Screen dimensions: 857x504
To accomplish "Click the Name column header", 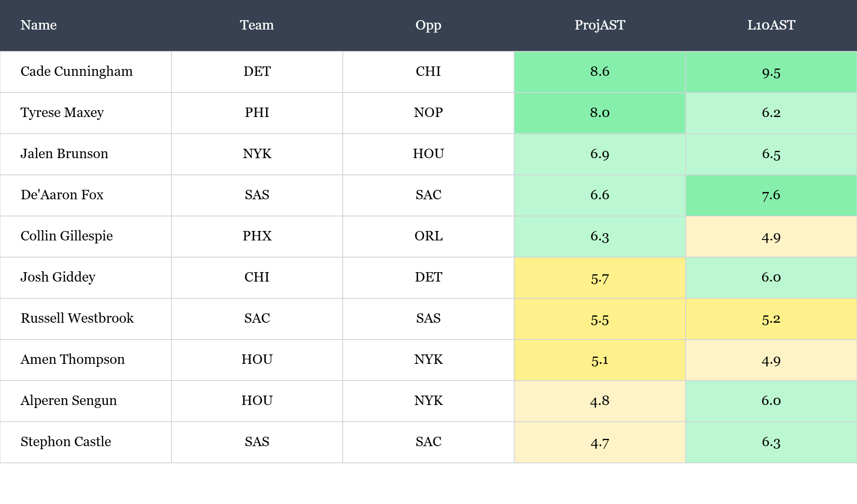I will point(39,25).
